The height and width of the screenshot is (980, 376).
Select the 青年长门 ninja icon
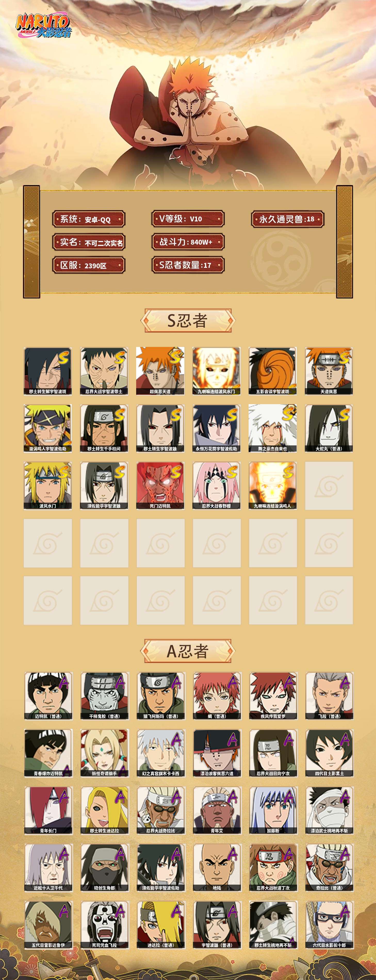pyautogui.click(x=48, y=811)
